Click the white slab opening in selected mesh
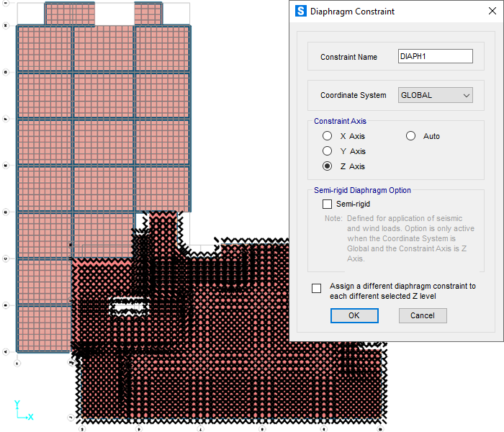The height and width of the screenshot is (432, 504). click(x=130, y=306)
